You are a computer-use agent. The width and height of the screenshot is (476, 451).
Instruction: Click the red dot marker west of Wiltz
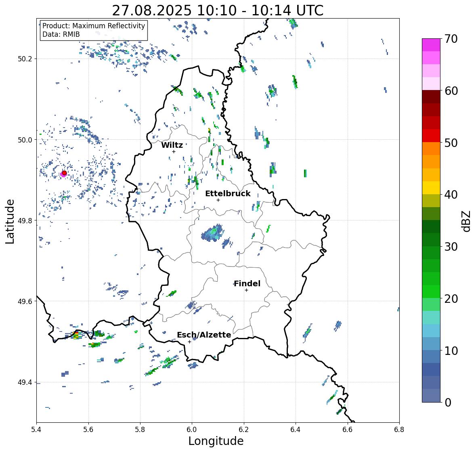coord(64,173)
